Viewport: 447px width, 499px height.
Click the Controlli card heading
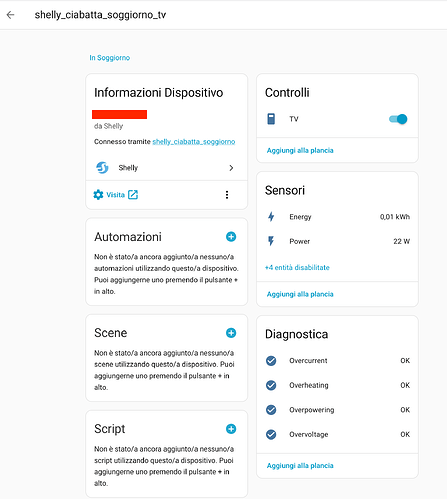287,93
